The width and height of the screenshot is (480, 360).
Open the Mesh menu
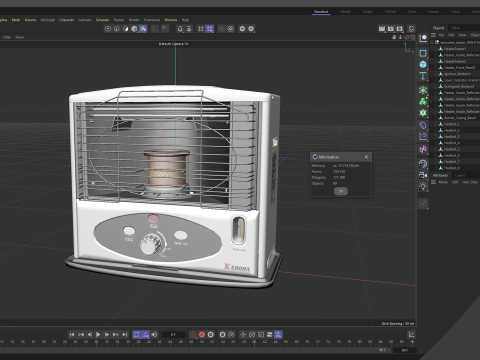pyautogui.click(x=16, y=20)
